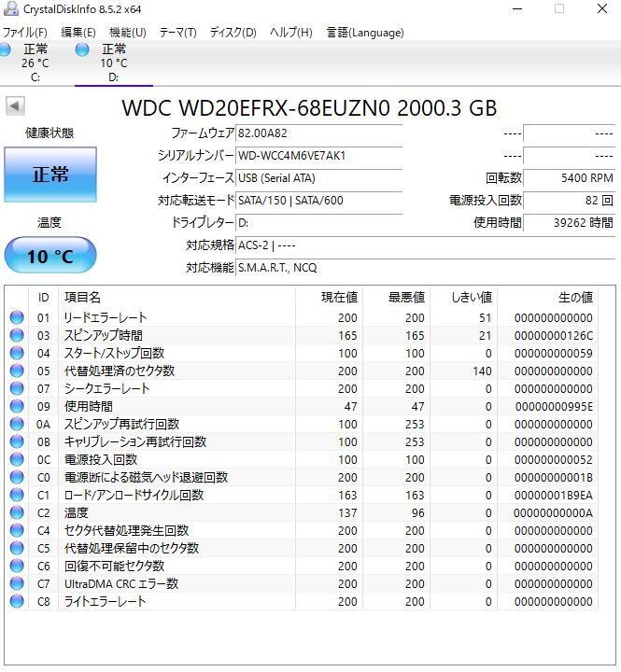Screen dimensions: 621x672
Task: Click the status icon for ID 07 シークエラーレート
Action: [17, 388]
